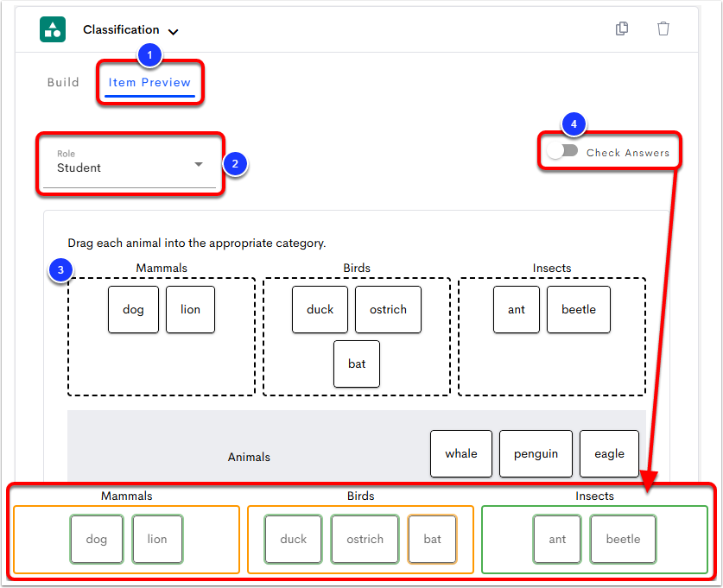Click the Classification title text
This screenshot has width=723, height=588.
[121, 30]
